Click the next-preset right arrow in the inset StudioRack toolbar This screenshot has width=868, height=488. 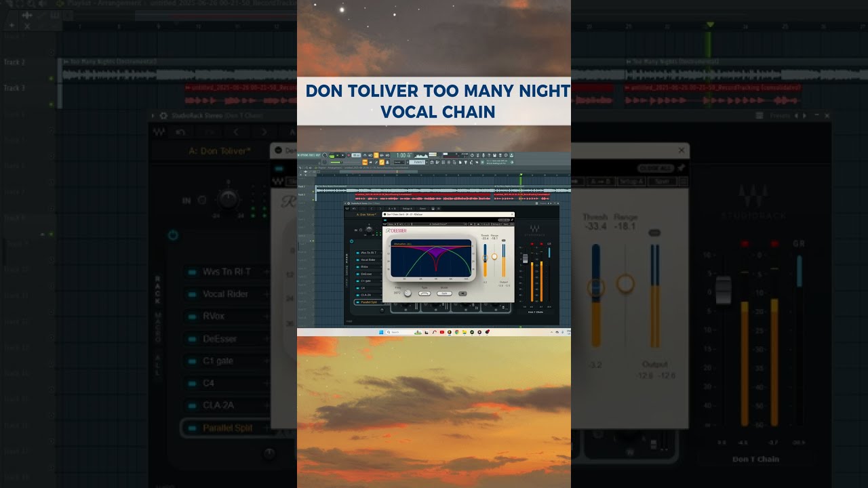click(x=380, y=209)
